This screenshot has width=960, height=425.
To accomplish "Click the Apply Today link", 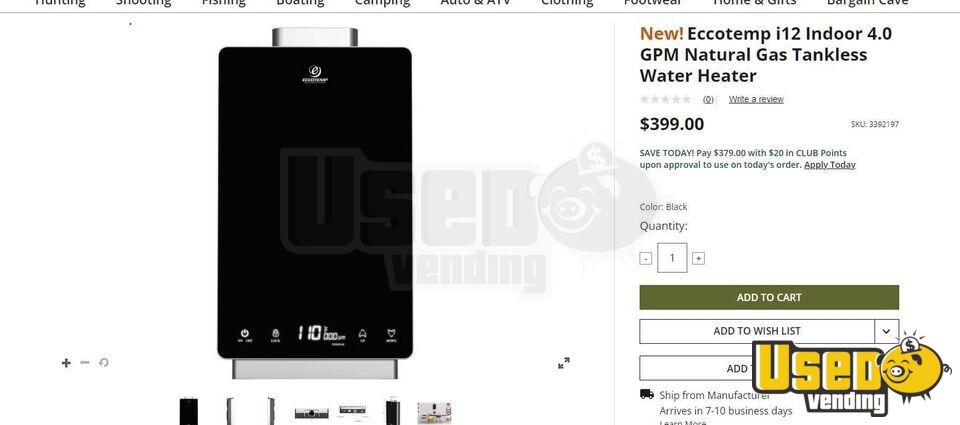I will click(830, 165).
